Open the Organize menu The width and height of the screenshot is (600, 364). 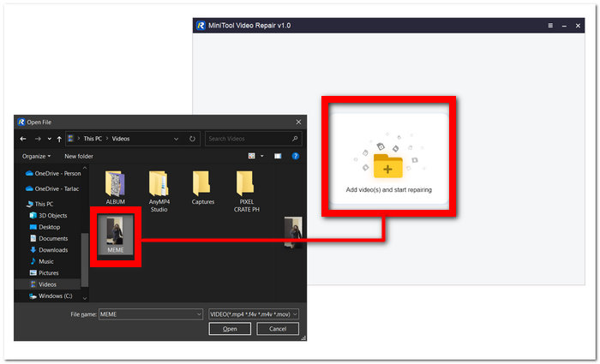coord(36,156)
